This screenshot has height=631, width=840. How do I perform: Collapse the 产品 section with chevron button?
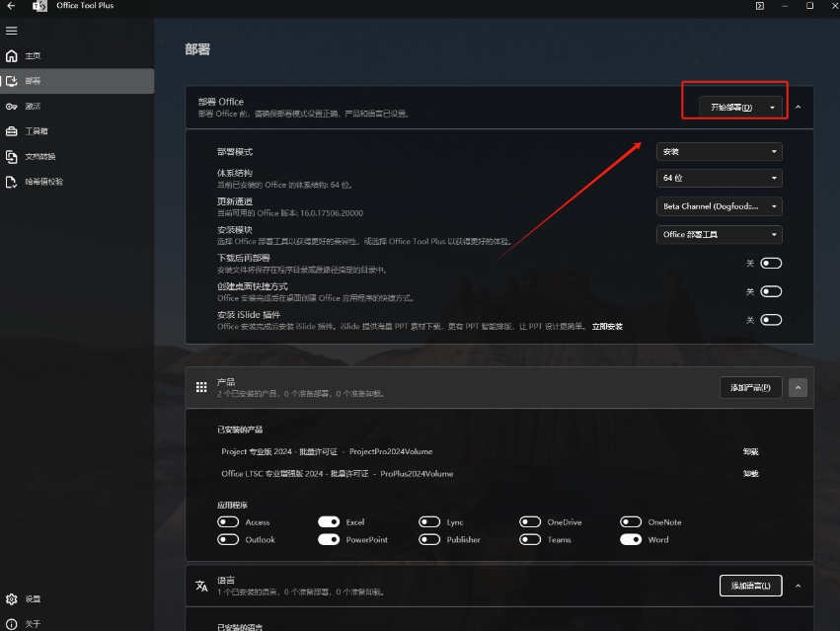pyautogui.click(x=799, y=388)
